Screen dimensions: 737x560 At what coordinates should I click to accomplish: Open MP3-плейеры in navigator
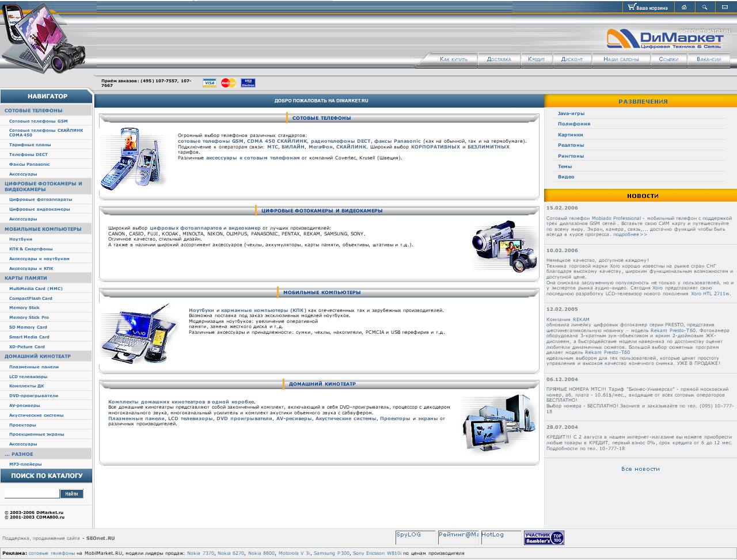(25, 464)
